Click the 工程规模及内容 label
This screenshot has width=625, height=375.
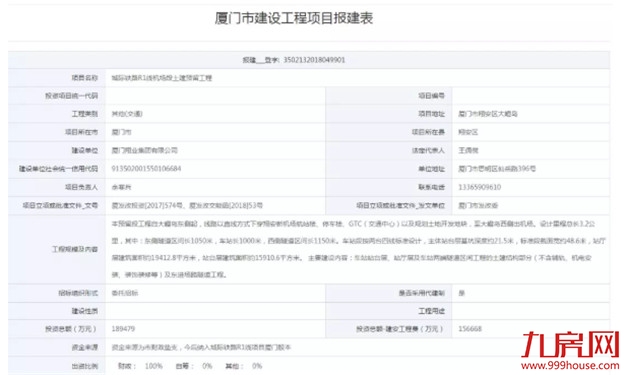pos(75,249)
